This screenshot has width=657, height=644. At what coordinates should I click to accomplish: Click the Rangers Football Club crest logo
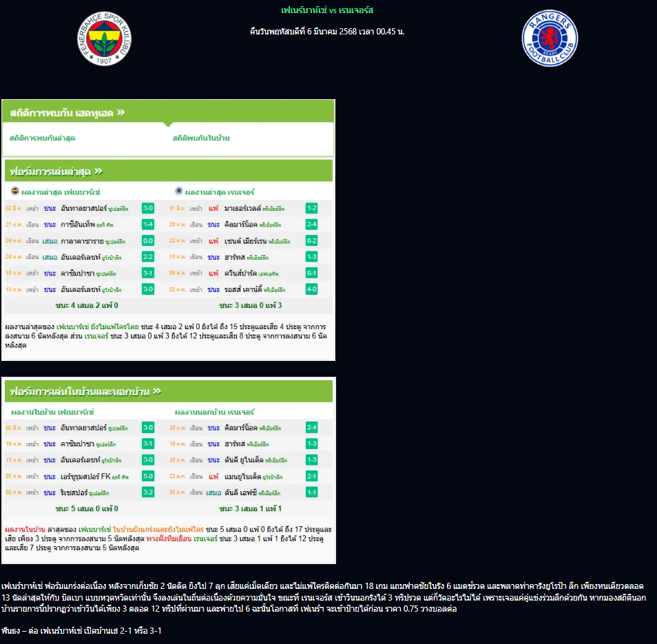click(x=550, y=38)
